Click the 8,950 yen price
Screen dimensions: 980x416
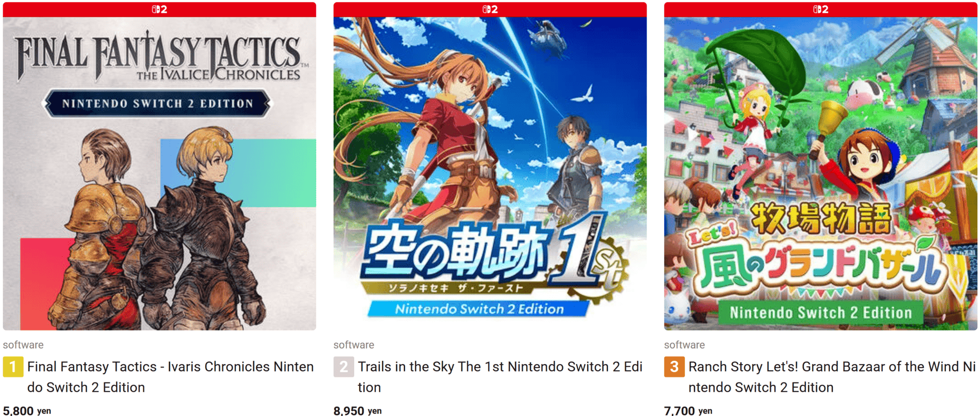pyautogui.click(x=358, y=410)
